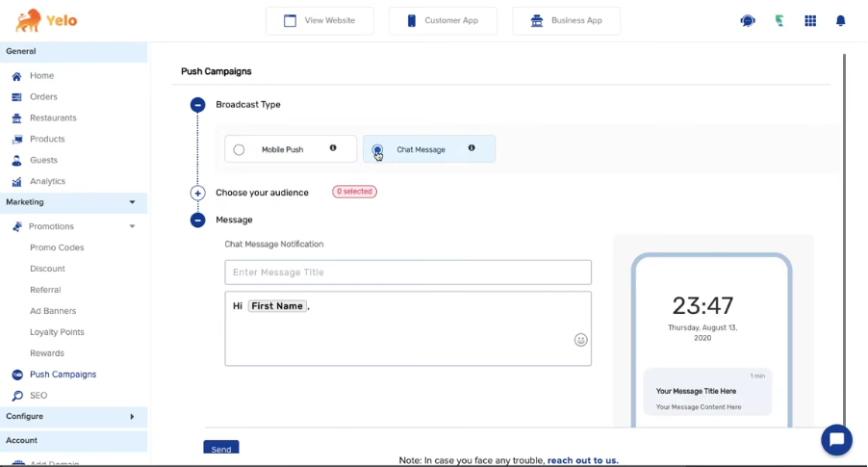Screen dimensions: 868x467
Task: Click the Send button
Action: tap(221, 449)
